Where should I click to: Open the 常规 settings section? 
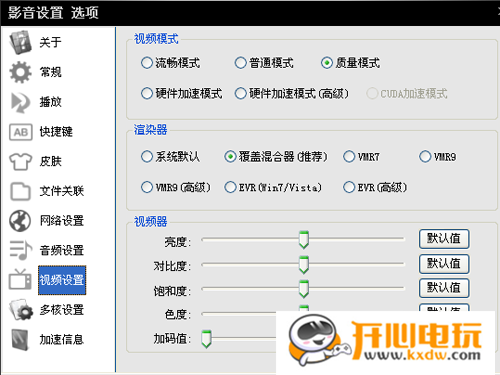(x=50, y=72)
